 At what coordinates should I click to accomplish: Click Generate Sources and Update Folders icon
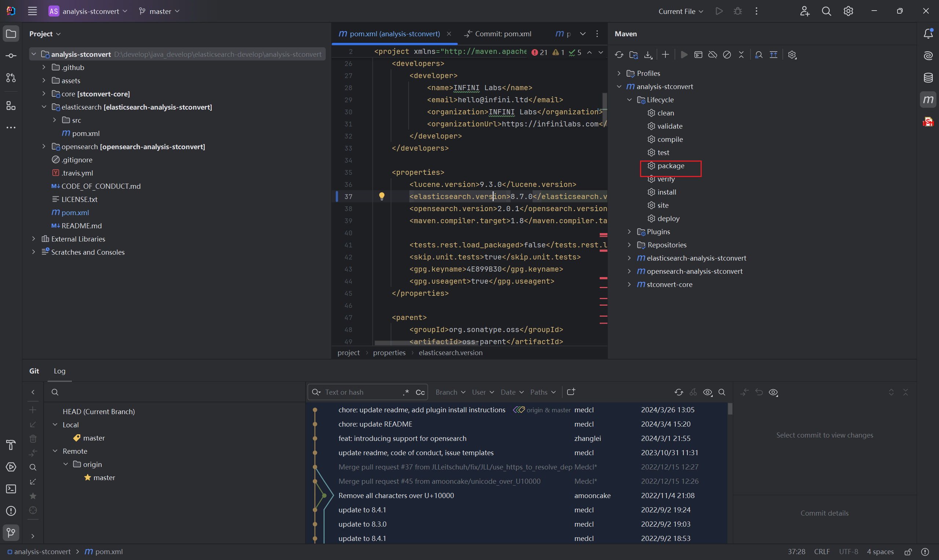coord(633,55)
